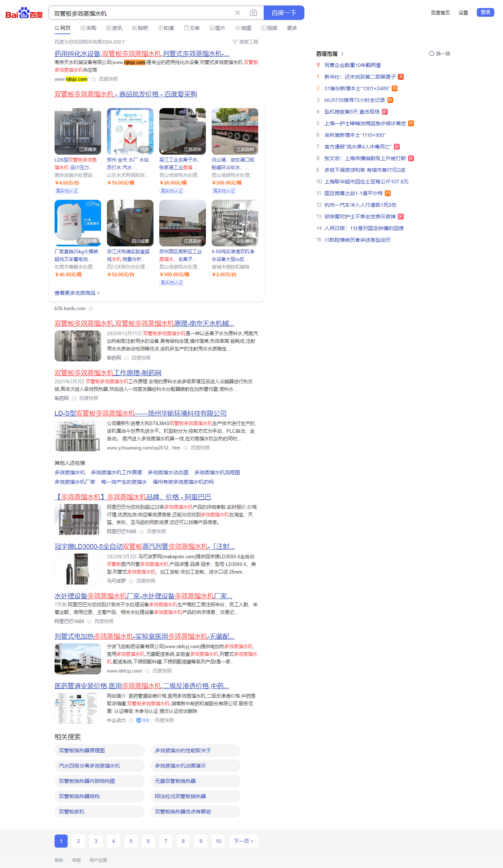This screenshot has width=503, height=868.
Task: Click top-pinned arrow icon in hot search
Action: tap(318, 65)
